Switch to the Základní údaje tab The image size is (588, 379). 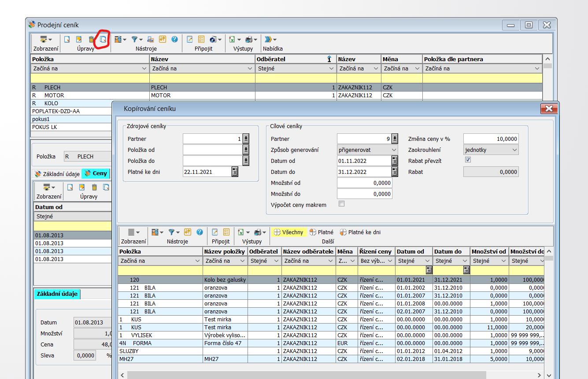coord(57,174)
